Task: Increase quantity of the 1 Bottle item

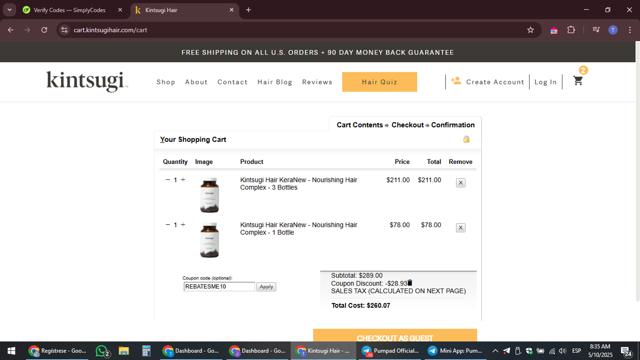Action: (183, 224)
